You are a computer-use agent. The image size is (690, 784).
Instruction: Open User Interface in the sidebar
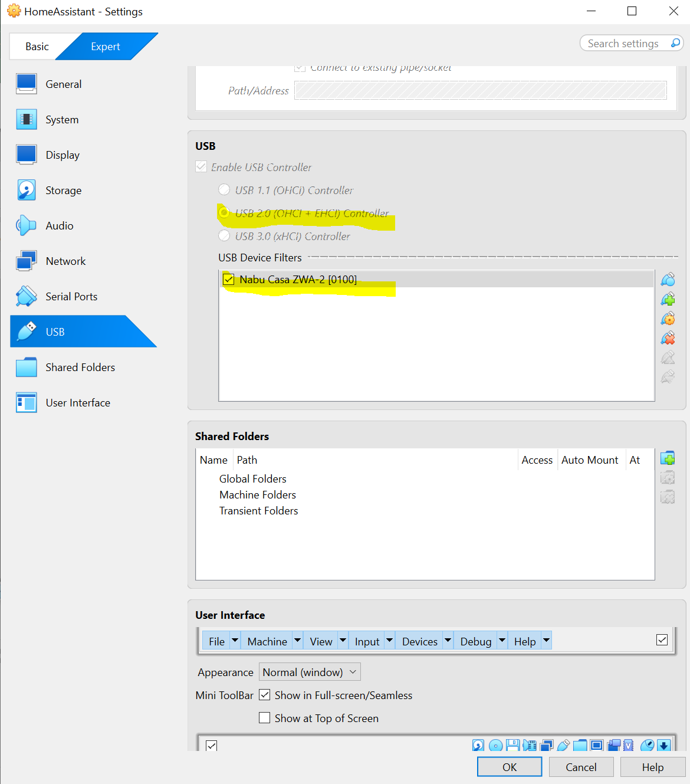(78, 403)
